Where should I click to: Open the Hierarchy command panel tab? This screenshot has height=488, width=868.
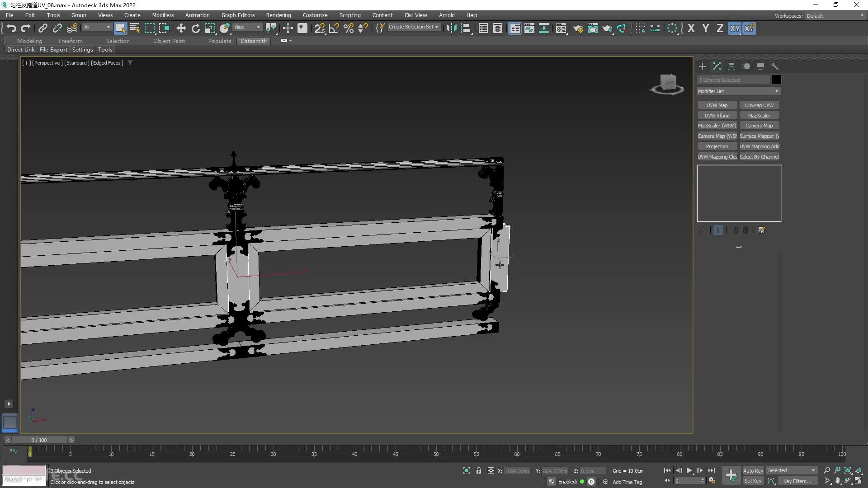coord(731,66)
